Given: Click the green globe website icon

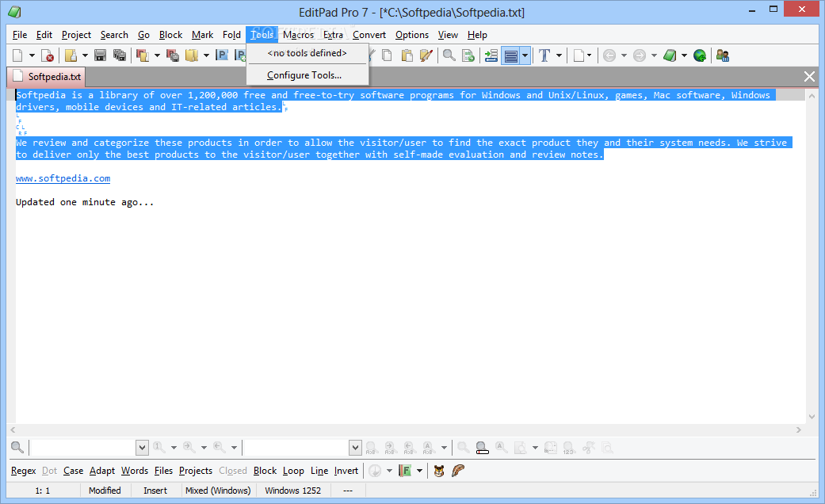Looking at the screenshot, I should [x=700, y=55].
